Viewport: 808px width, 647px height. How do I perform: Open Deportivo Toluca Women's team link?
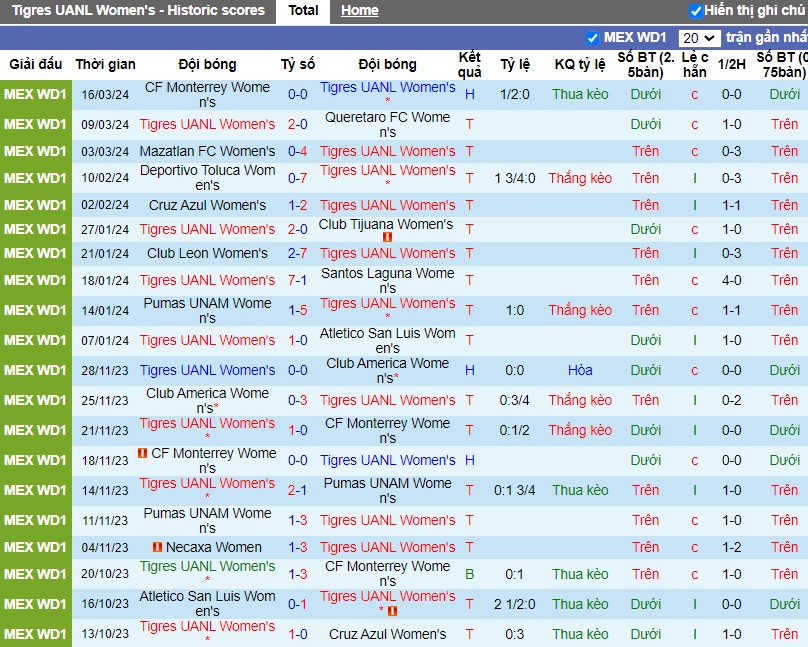tap(207, 178)
